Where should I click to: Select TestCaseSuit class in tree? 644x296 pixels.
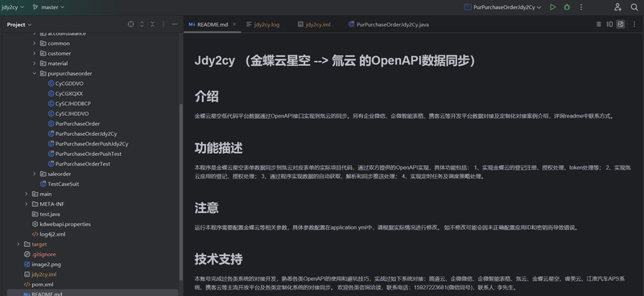click(x=63, y=184)
